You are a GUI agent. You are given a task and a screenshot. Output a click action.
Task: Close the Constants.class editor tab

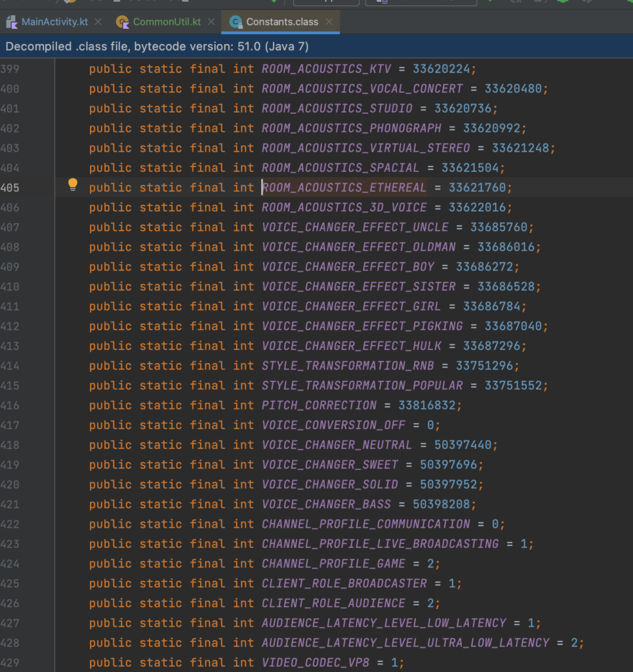coord(329,22)
